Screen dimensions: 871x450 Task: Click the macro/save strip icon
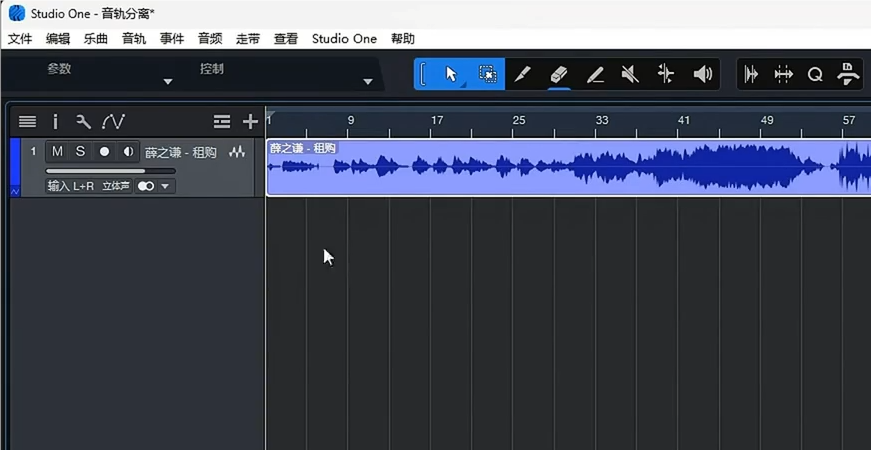(848, 74)
